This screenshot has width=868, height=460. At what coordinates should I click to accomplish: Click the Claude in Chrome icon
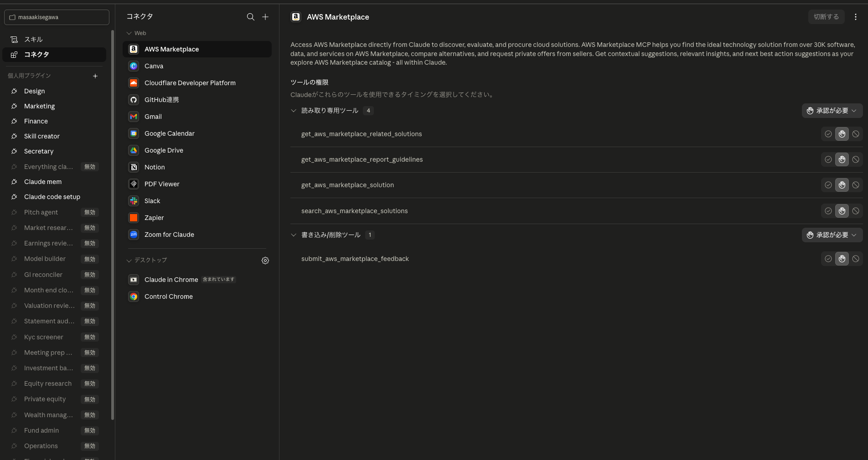pyautogui.click(x=134, y=280)
